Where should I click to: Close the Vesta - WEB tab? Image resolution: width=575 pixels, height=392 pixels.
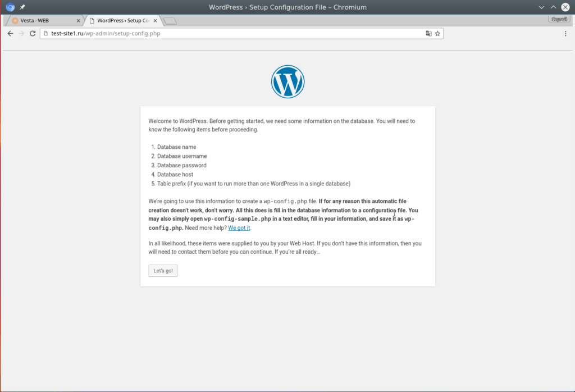point(78,21)
